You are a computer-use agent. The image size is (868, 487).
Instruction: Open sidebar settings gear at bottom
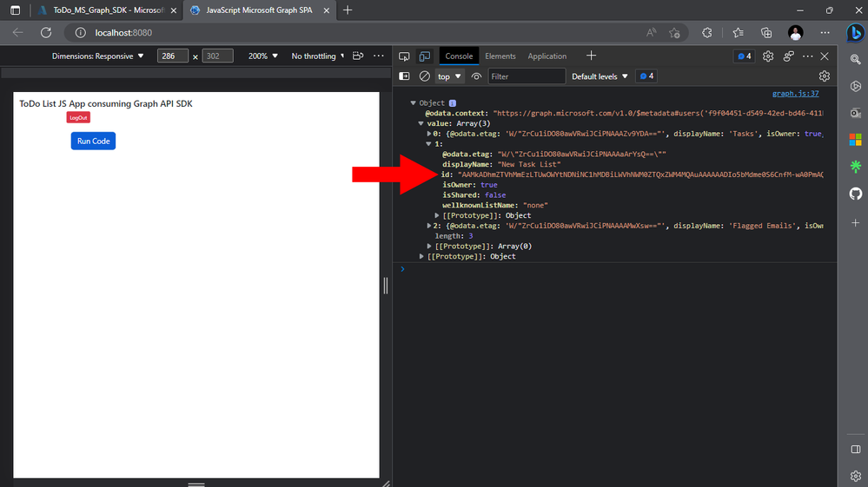point(855,476)
